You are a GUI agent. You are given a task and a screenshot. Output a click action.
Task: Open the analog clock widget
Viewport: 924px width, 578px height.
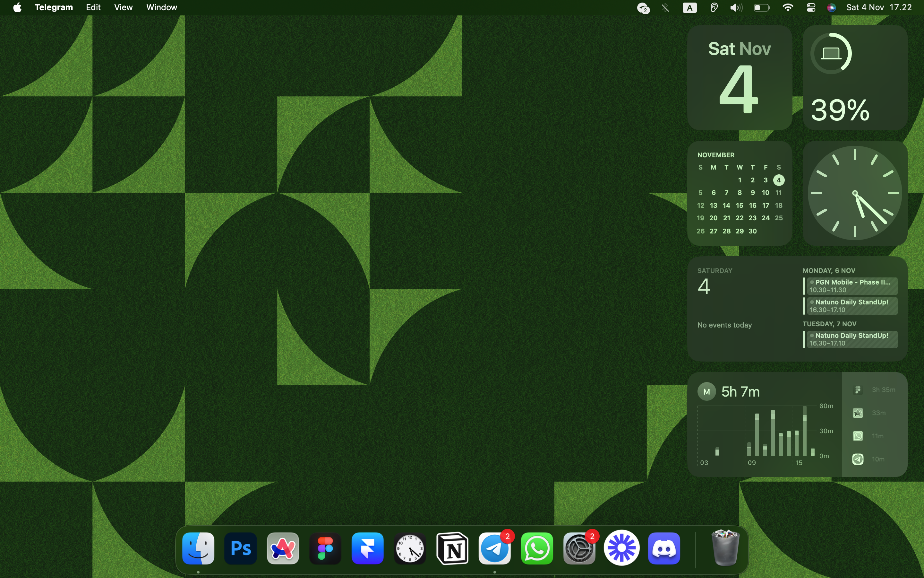pyautogui.click(x=855, y=193)
